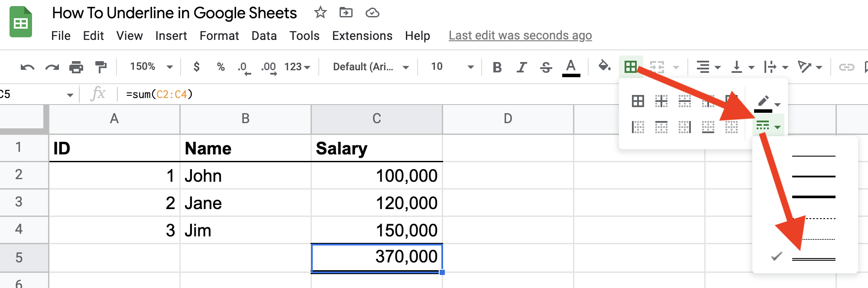868x288 pixels.
Task: Increase decimal places button
Action: pyautogui.click(x=269, y=68)
